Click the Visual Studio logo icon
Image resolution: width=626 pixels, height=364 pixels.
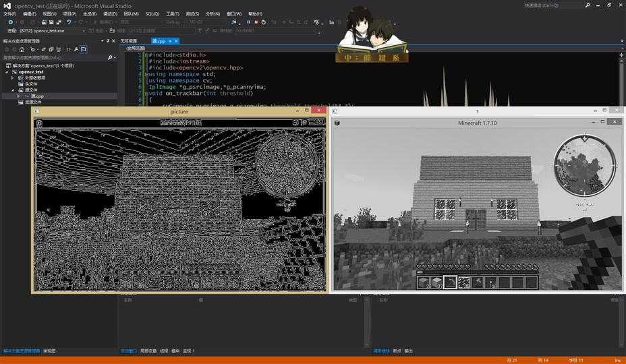[x=7, y=6]
